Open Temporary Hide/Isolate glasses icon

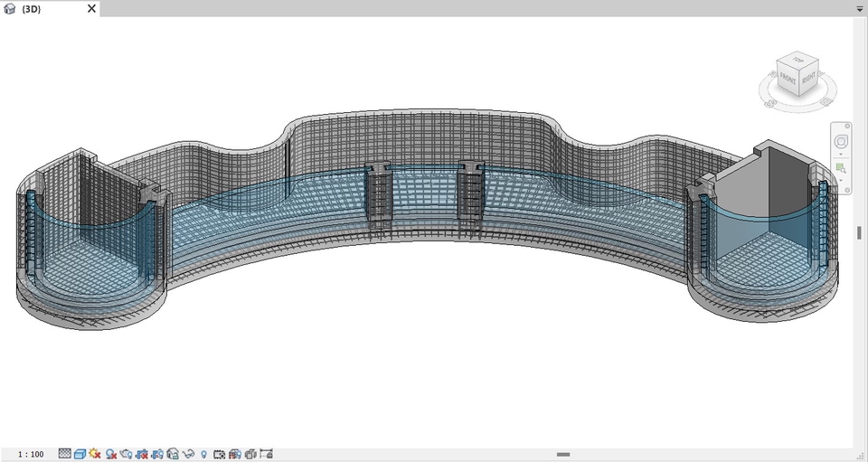pyautogui.click(x=188, y=454)
